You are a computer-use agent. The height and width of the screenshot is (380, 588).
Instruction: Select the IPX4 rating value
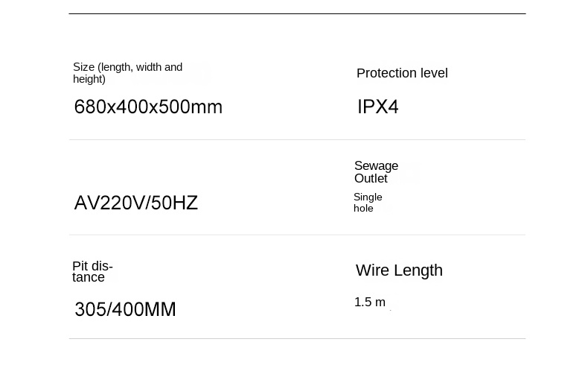click(378, 107)
